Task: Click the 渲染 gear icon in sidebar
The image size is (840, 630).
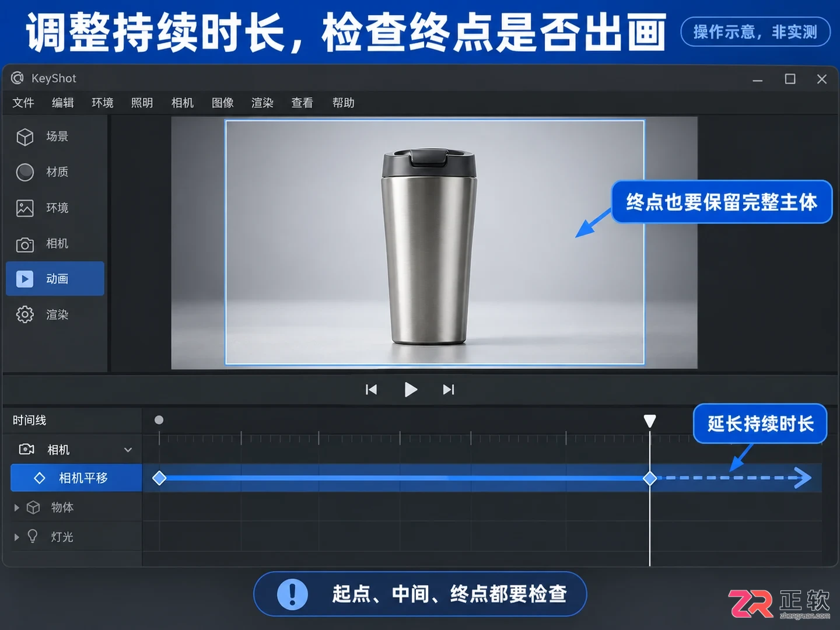Action: click(25, 314)
